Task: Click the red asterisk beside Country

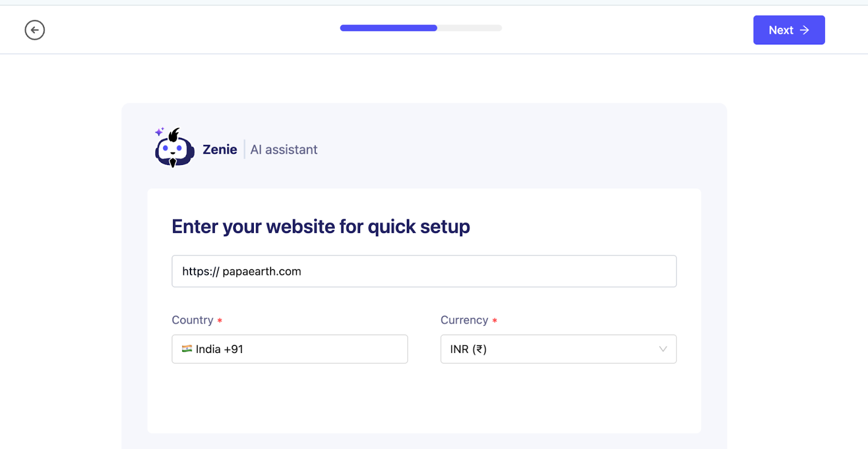Action: point(220,321)
